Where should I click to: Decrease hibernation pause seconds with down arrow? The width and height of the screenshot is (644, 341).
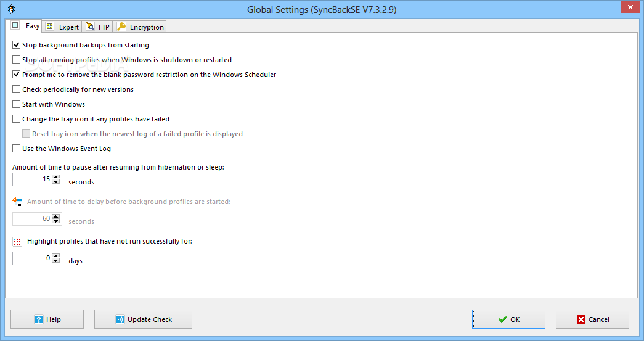pyautogui.click(x=56, y=181)
